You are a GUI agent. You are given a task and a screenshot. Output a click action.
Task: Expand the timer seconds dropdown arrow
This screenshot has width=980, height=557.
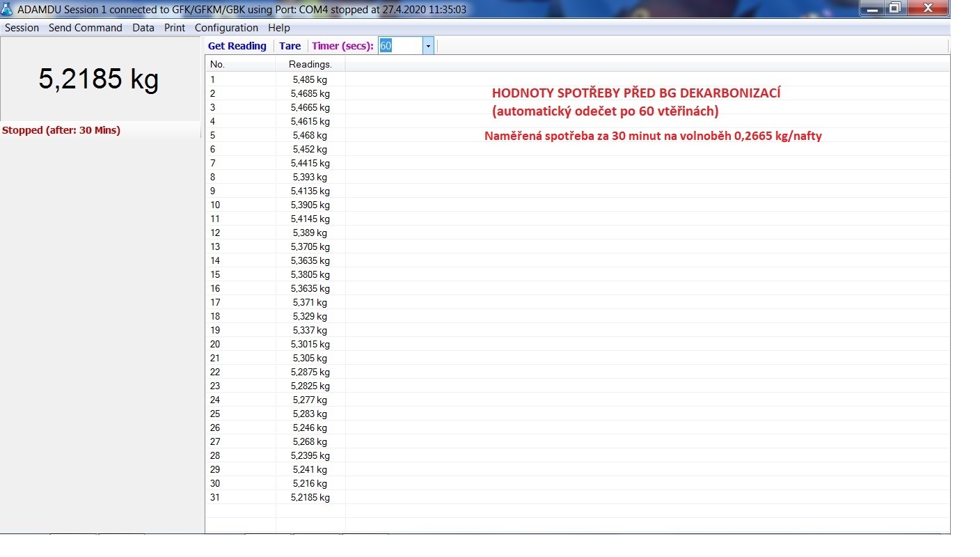428,46
